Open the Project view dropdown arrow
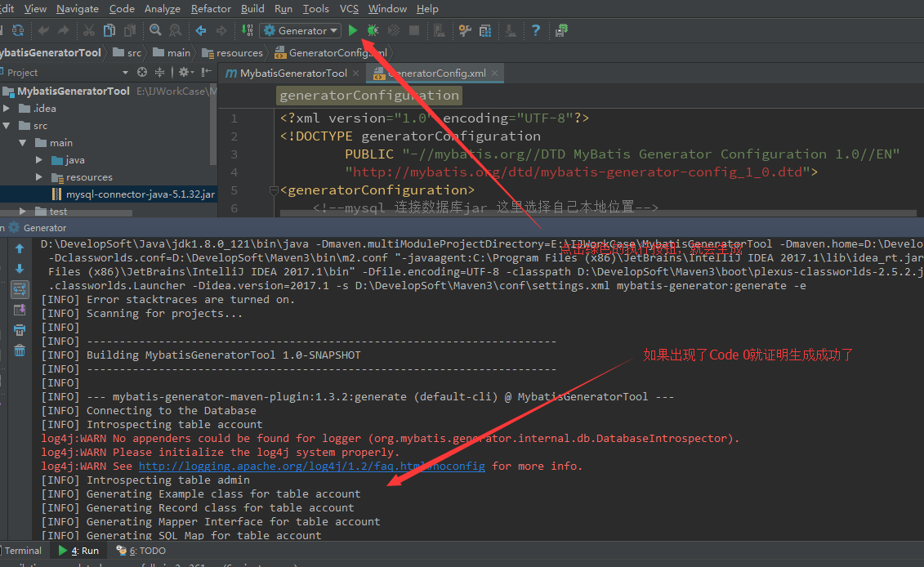 (125, 73)
